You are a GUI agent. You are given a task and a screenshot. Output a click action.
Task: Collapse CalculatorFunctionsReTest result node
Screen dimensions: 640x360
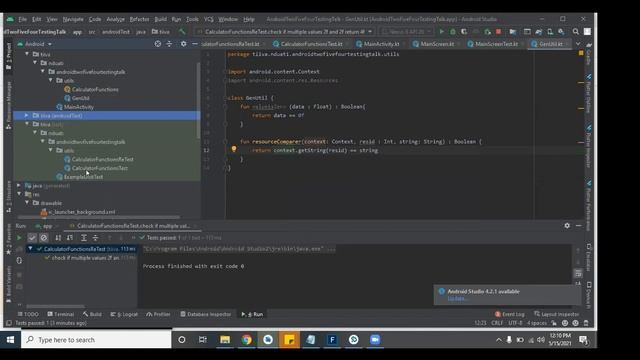[30, 249]
